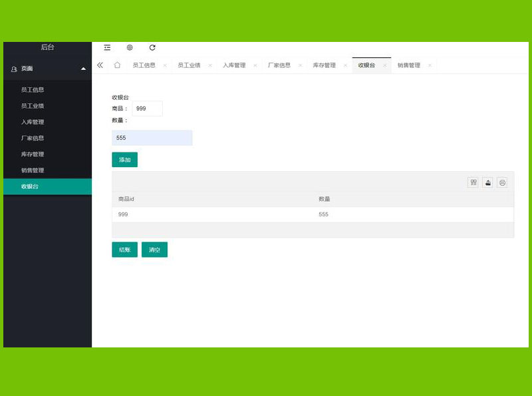This screenshot has height=396, width=532.
Task: Open 销售管理 in the sidebar
Action: coord(47,170)
